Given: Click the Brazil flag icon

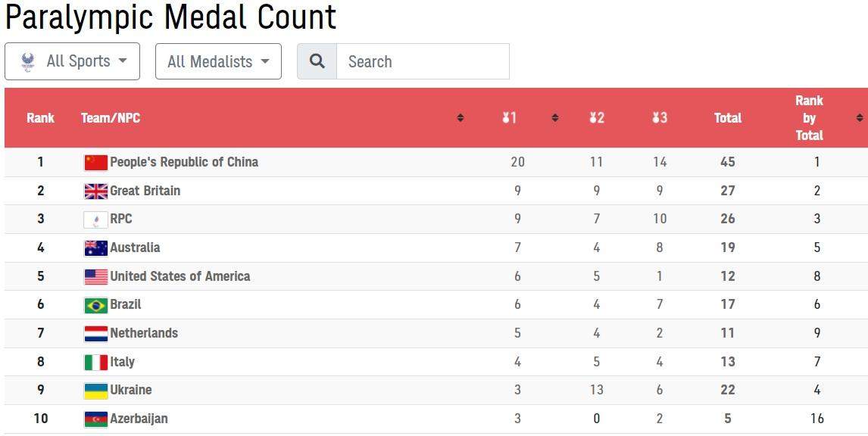Looking at the screenshot, I should point(95,305).
